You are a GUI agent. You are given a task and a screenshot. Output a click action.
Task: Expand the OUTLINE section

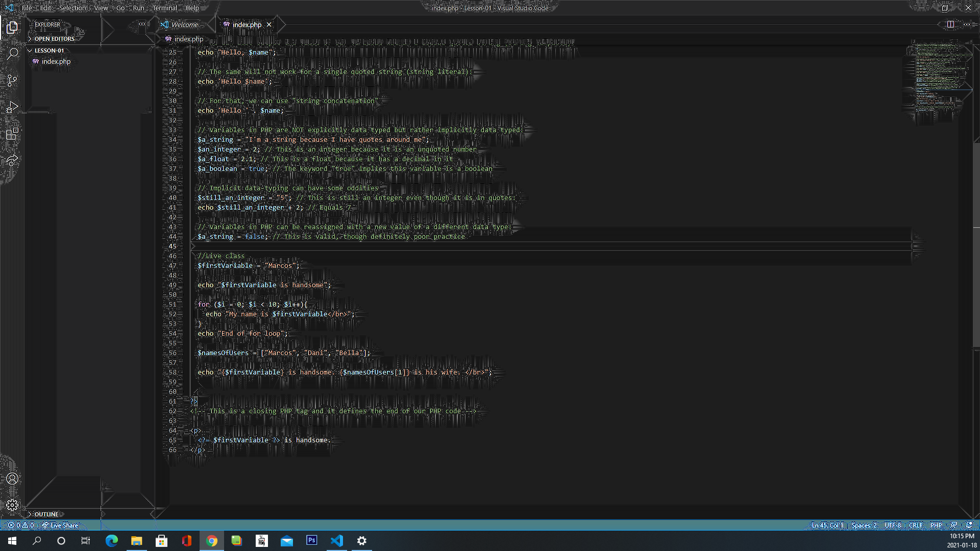coord(46,514)
